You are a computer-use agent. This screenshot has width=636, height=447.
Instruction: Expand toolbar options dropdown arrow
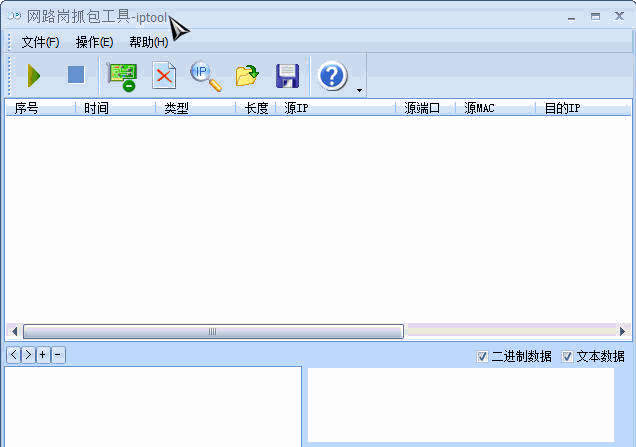359,90
